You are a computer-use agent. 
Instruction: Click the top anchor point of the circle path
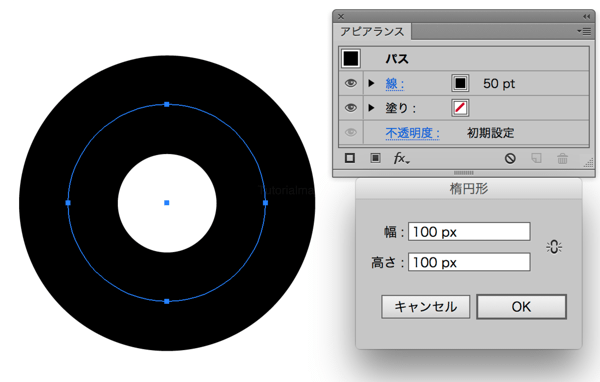pos(166,104)
